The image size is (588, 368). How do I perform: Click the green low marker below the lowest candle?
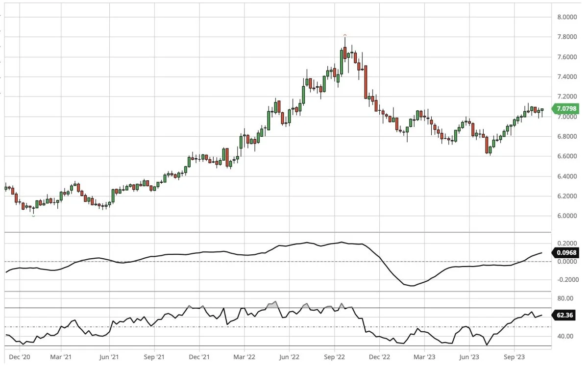coord(33,216)
